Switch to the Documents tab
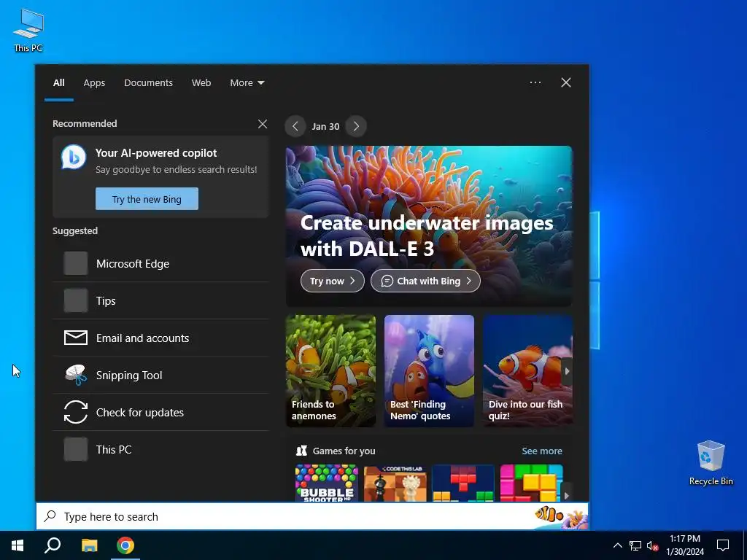Viewport: 747px width, 560px height. click(x=148, y=83)
